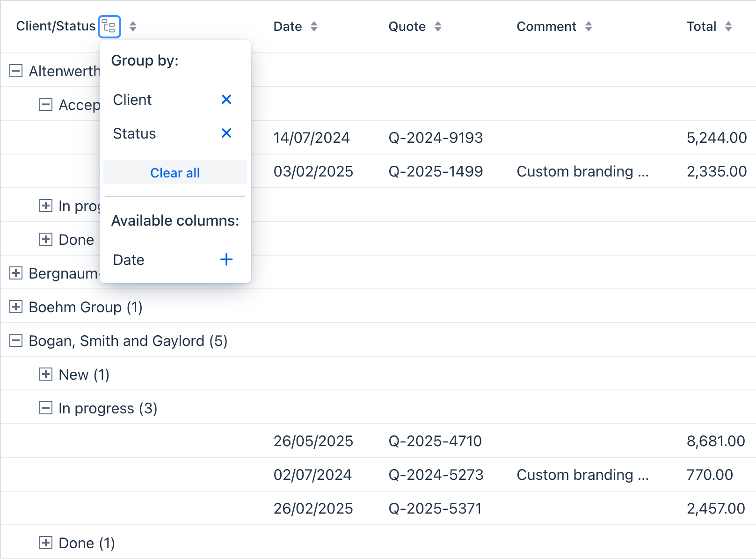Click the group-by tree icon in header
The height and width of the screenshot is (559, 756).
(109, 27)
